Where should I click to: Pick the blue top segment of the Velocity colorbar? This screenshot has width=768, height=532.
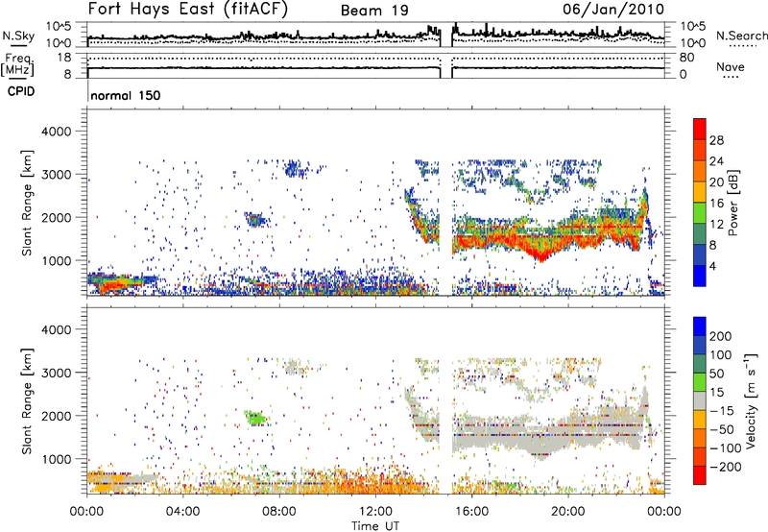click(700, 326)
